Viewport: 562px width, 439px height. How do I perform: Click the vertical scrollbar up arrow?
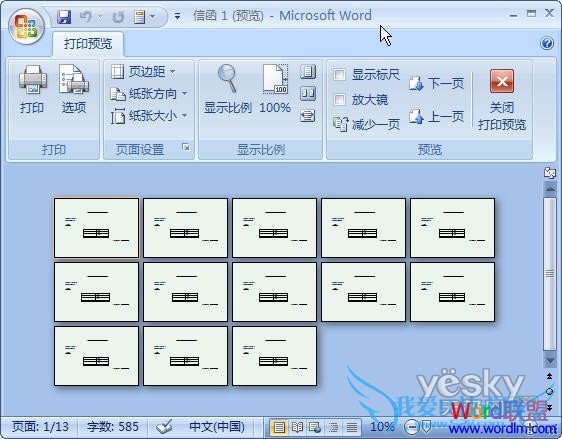549,189
